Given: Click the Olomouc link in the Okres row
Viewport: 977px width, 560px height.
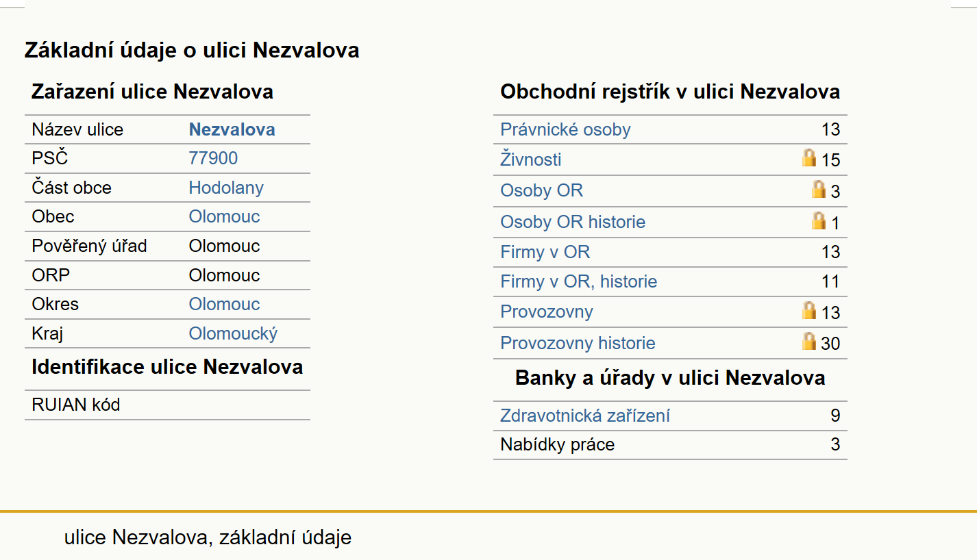Looking at the screenshot, I should [224, 304].
